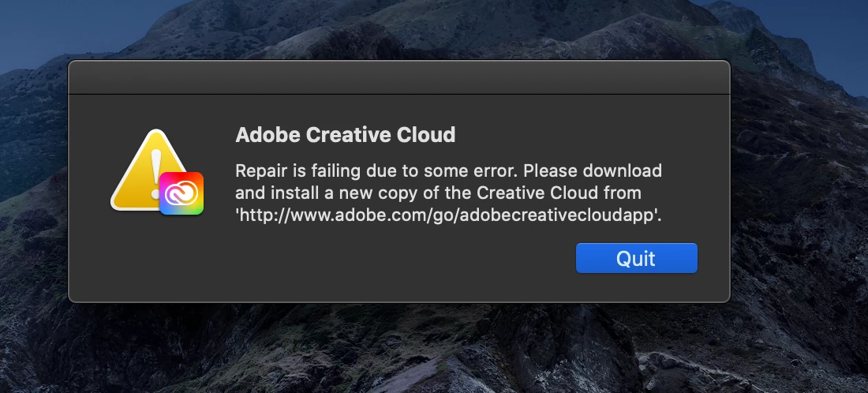The height and width of the screenshot is (393, 868).
Task: Click the "Please download" phrase in message
Action: [593, 170]
